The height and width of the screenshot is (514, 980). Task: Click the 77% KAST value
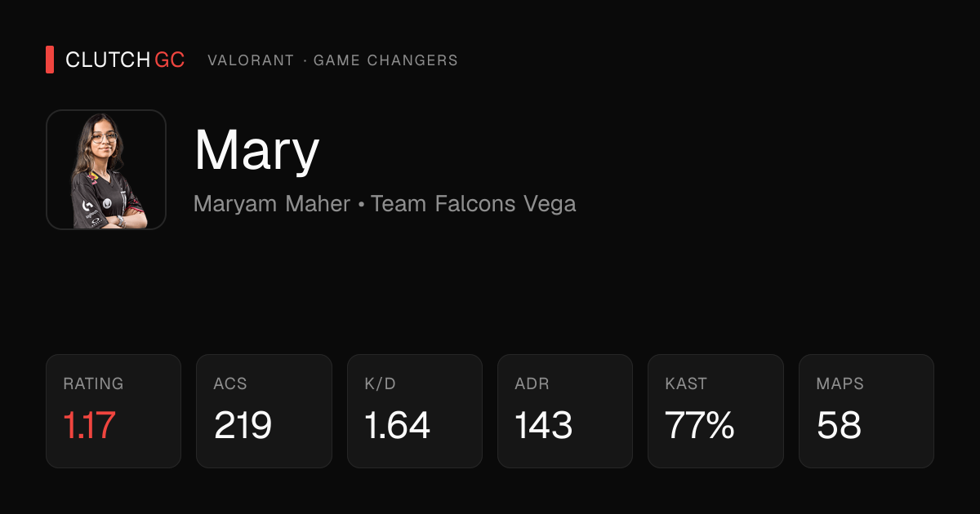coord(700,426)
